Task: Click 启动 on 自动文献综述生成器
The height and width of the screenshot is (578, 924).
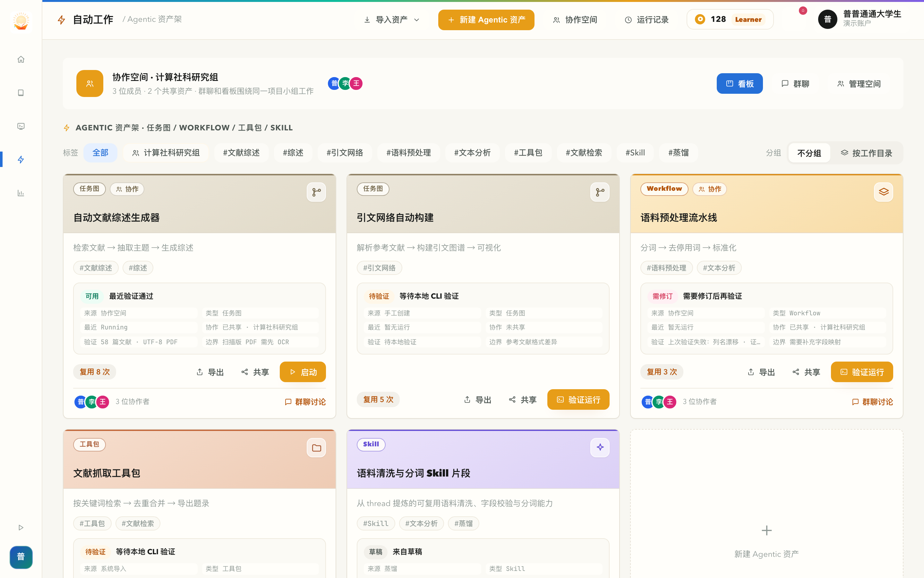Action: (x=303, y=372)
